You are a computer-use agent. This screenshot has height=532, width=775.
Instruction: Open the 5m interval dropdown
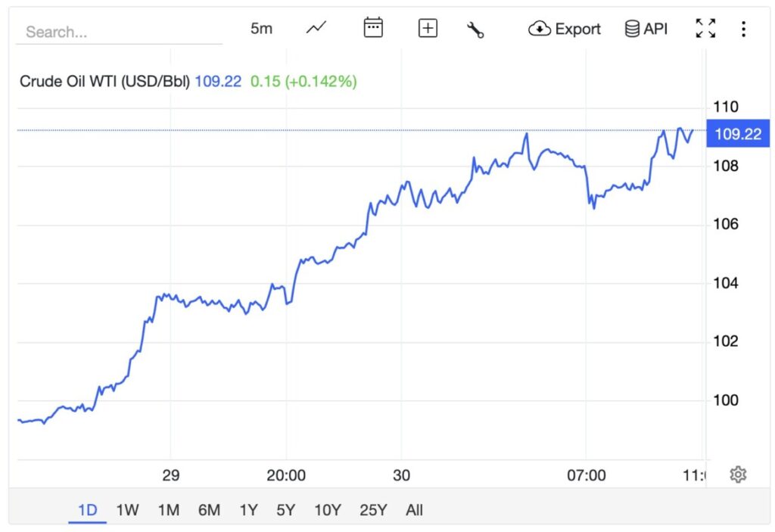point(261,29)
